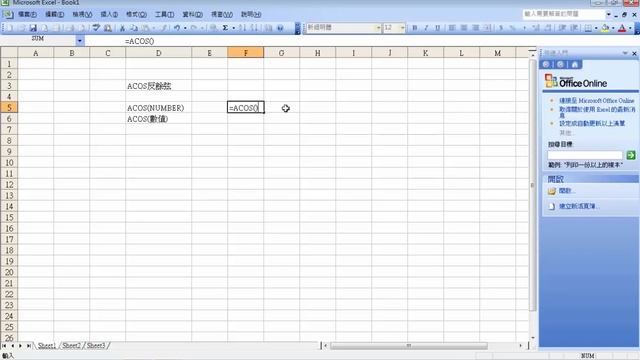The width and height of the screenshot is (640, 360).
Task: Toggle Underline formatting
Action: click(438, 28)
